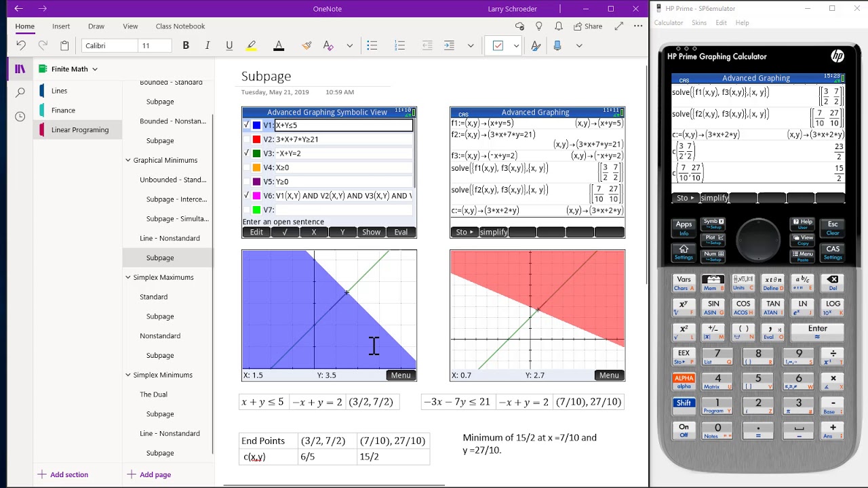Image resolution: width=868 pixels, height=488 pixels.
Task: Increase indent of the paragraph
Action: pos(449,45)
